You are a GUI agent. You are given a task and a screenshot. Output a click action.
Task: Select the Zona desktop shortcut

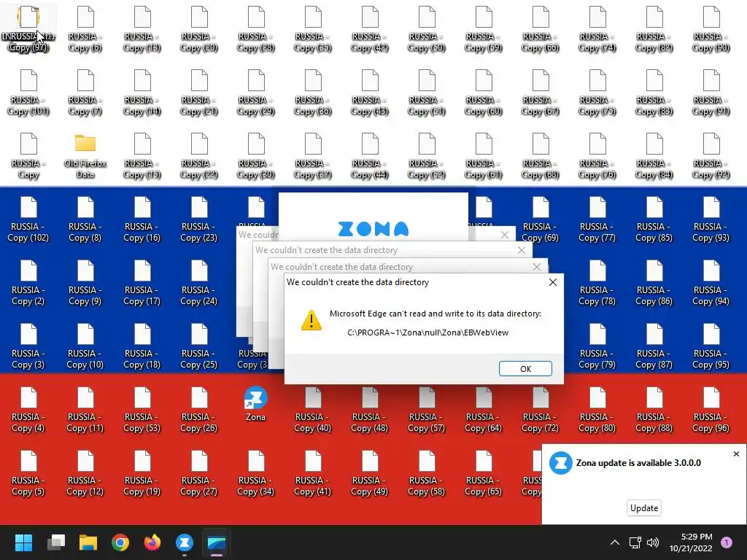coord(255,404)
